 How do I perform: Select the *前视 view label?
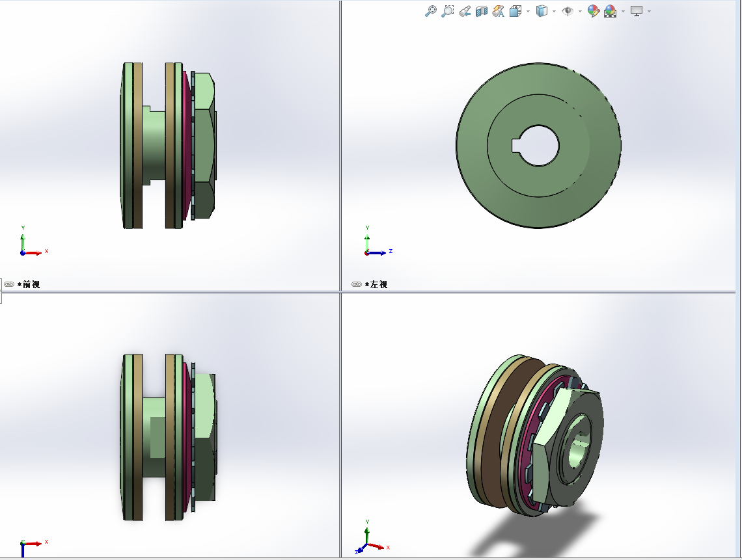pyautogui.click(x=29, y=284)
